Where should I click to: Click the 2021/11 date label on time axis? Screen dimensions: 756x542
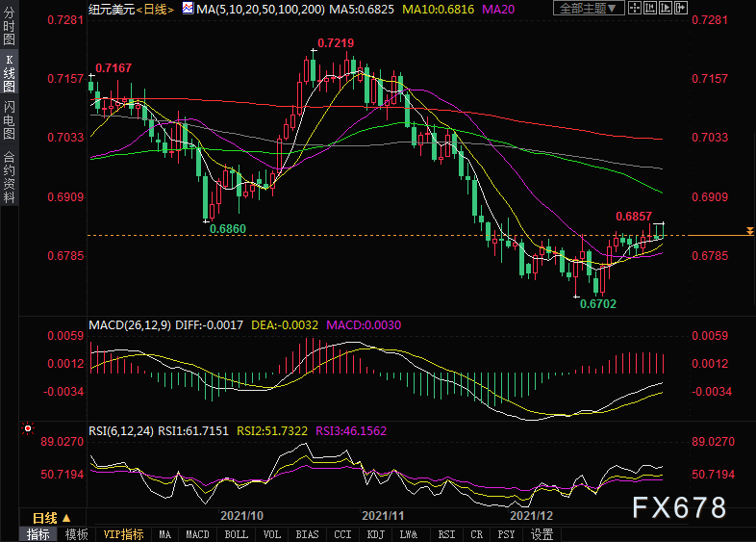click(x=383, y=516)
